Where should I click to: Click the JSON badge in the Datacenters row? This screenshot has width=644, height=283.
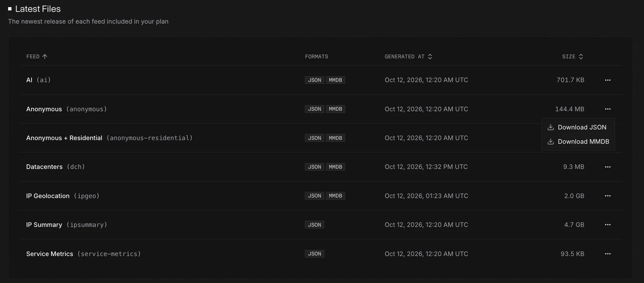(x=314, y=167)
